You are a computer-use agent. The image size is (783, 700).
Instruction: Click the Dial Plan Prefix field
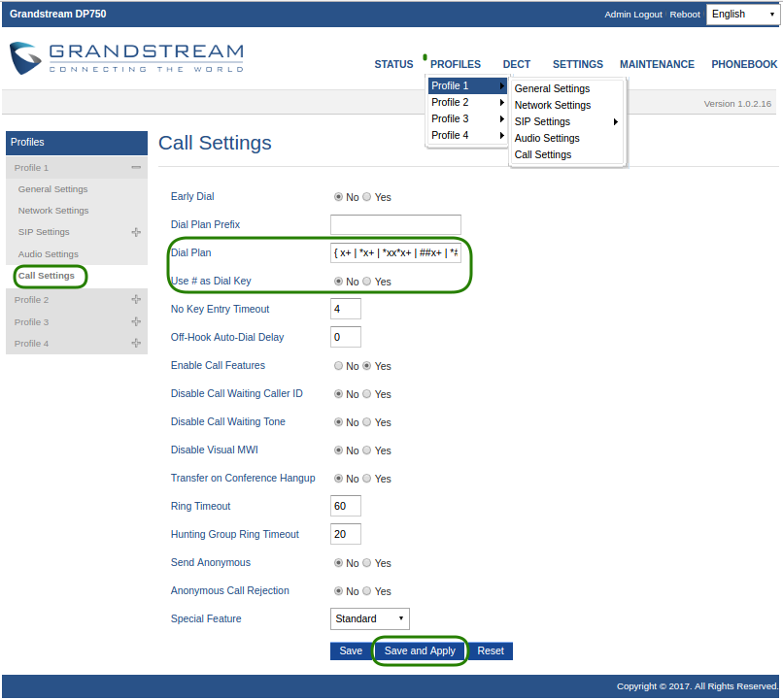point(395,224)
